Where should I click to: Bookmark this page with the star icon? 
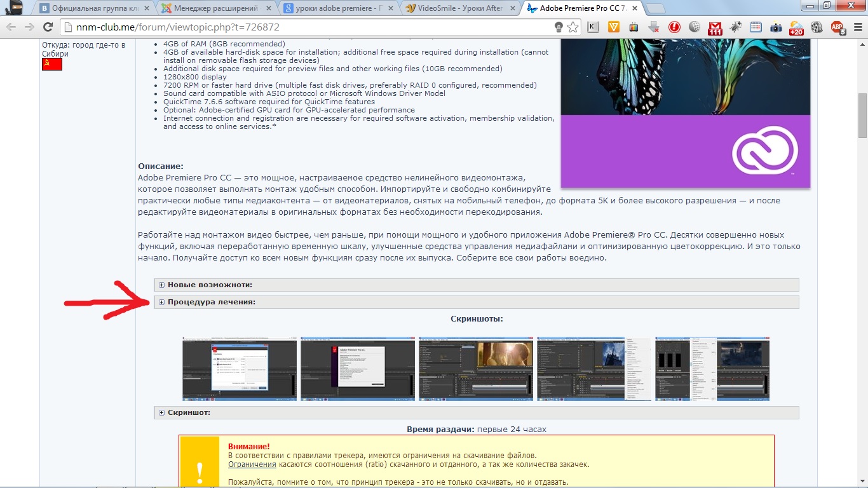pos(573,27)
